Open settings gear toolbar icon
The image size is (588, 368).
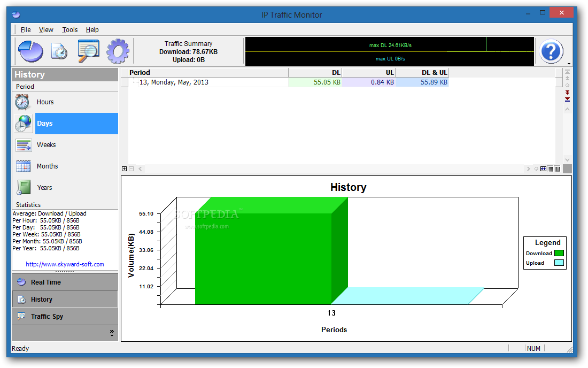(118, 51)
